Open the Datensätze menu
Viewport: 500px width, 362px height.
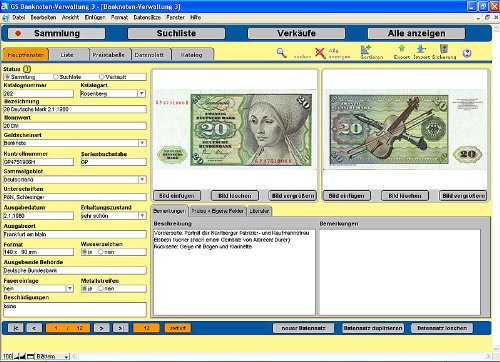pos(147,17)
